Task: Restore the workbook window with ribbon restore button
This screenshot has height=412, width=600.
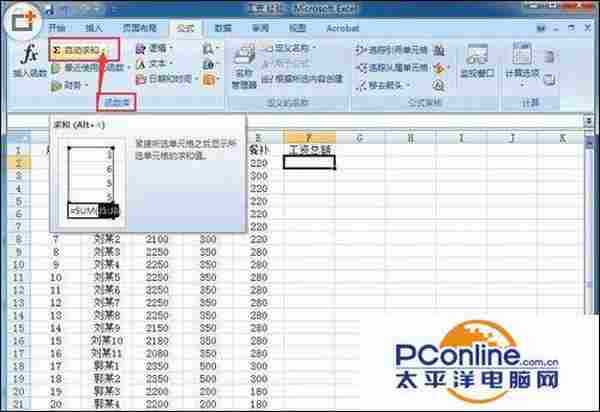Action: [571, 28]
